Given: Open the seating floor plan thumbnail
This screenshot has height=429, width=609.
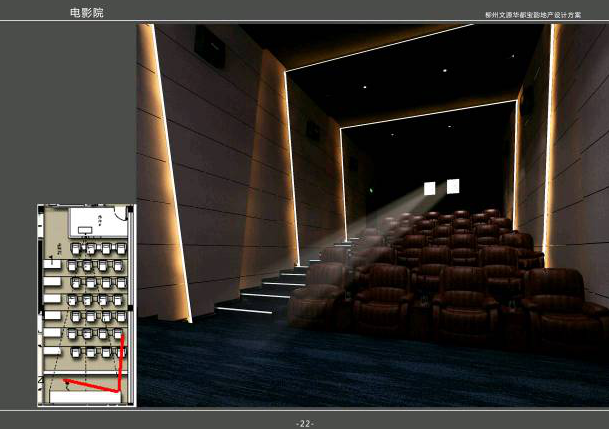Looking at the screenshot, I should tap(86, 305).
